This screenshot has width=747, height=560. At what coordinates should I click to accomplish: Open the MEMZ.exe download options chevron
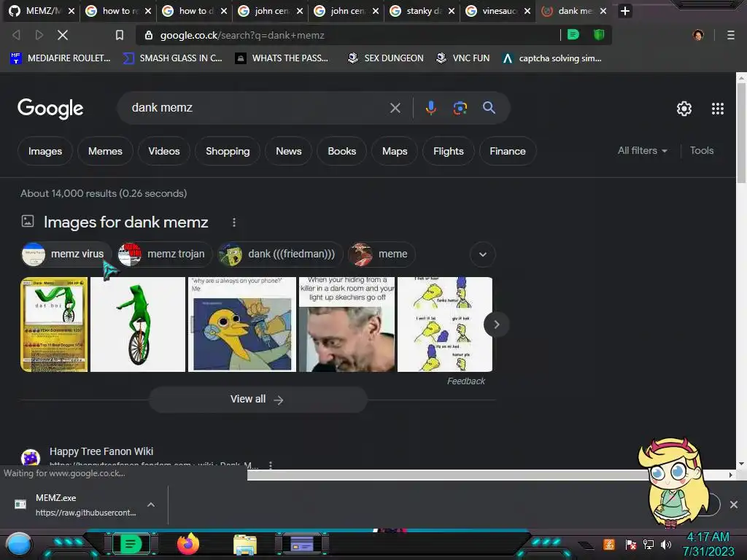(151, 505)
